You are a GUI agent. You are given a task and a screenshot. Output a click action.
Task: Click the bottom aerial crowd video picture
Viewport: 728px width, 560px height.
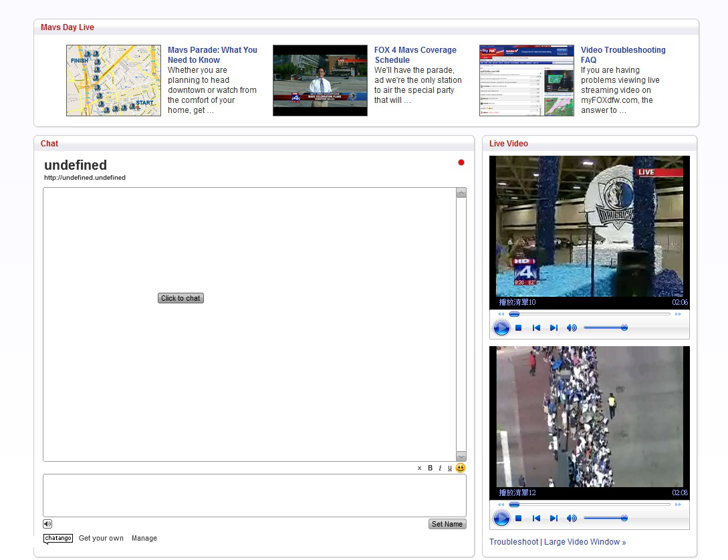(590, 416)
